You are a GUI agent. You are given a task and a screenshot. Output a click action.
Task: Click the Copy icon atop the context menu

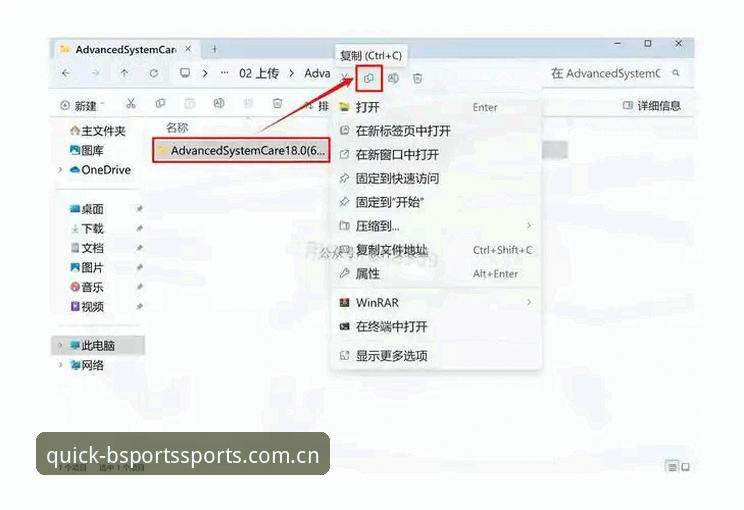(x=369, y=79)
